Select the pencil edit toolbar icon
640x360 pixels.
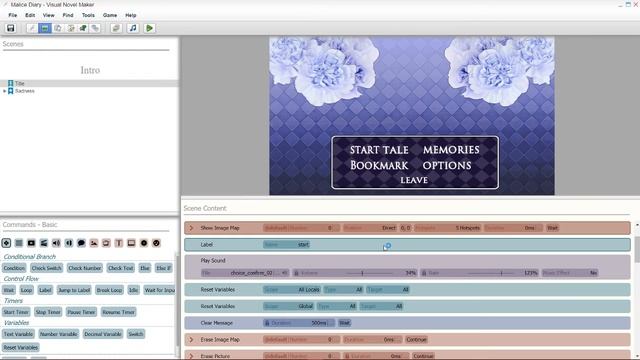tap(31, 28)
